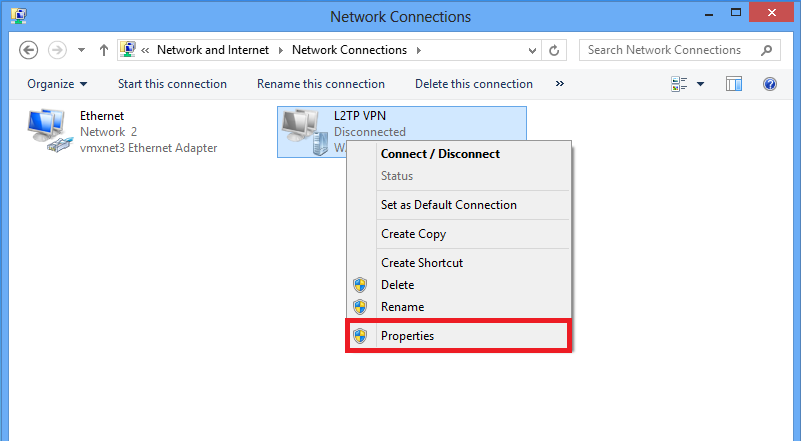Click the Up directory arrow
801x441 pixels.
tap(104, 50)
